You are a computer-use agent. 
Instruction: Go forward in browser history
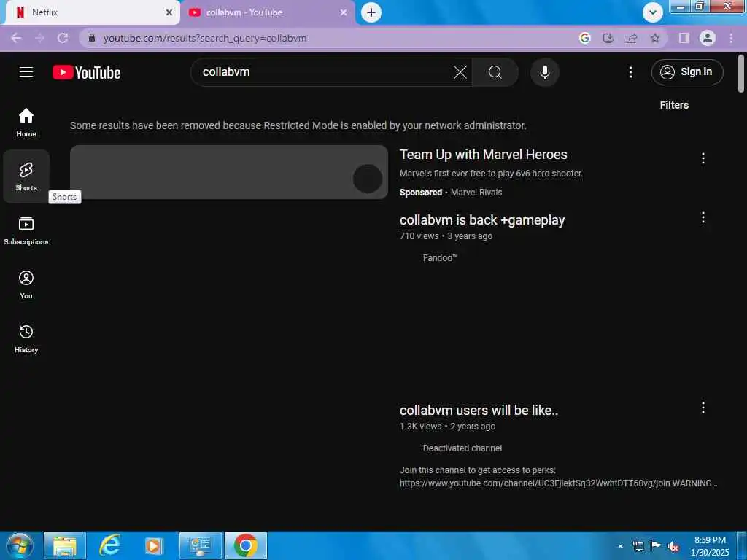click(39, 38)
